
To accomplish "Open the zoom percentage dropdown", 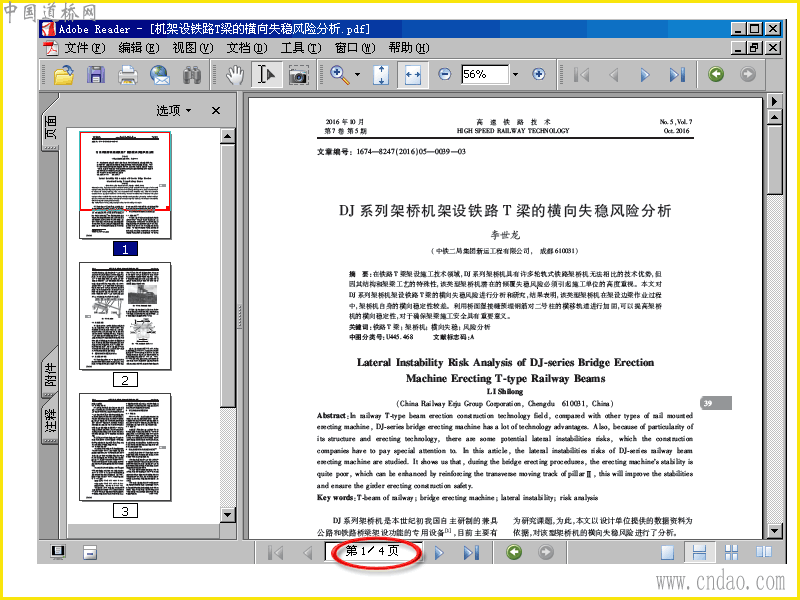I will pyautogui.click(x=515, y=74).
